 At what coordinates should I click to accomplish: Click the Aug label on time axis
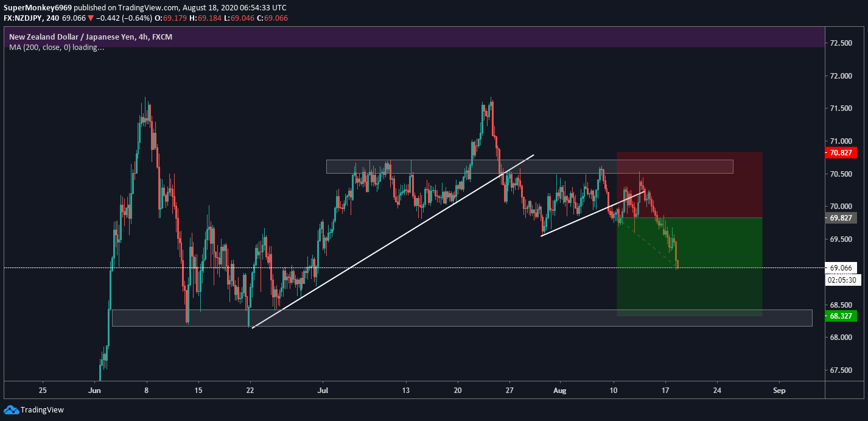coord(561,390)
